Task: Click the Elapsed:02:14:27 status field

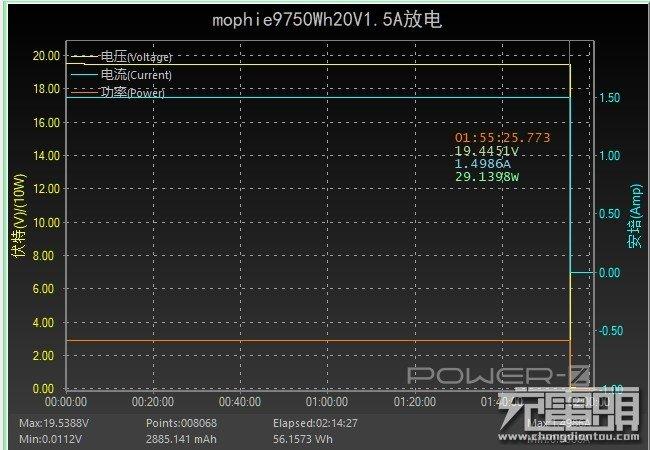Action: point(314,424)
